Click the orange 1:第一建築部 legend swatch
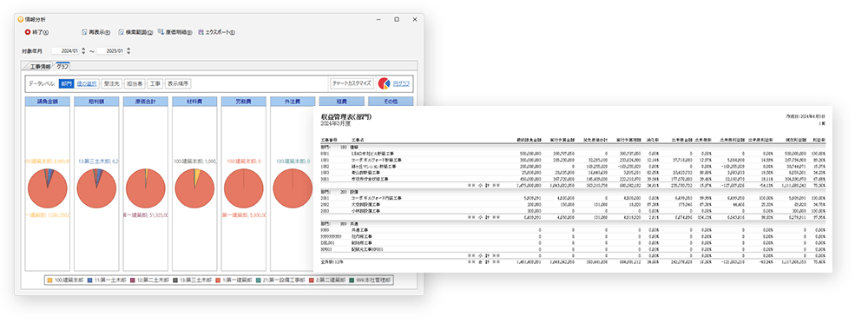Screen dimensions: 868x323 click(x=218, y=281)
